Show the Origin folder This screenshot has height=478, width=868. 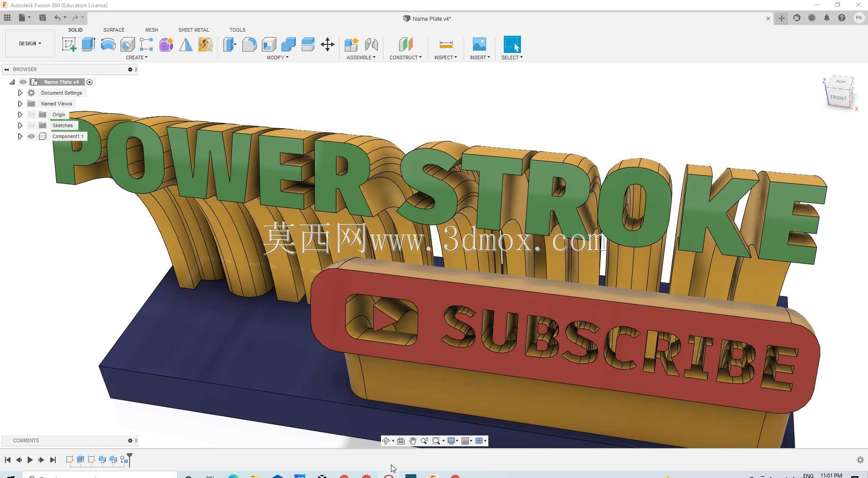pos(31,115)
